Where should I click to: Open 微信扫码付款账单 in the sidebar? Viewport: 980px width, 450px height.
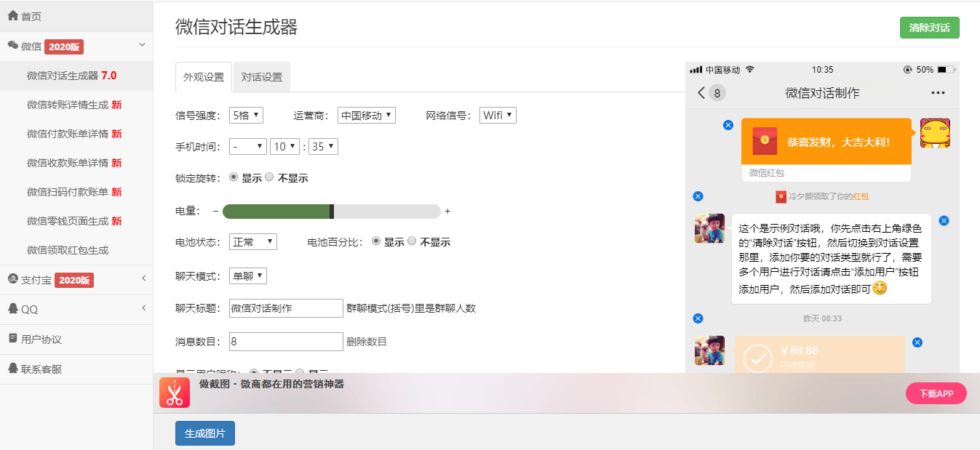(x=76, y=192)
